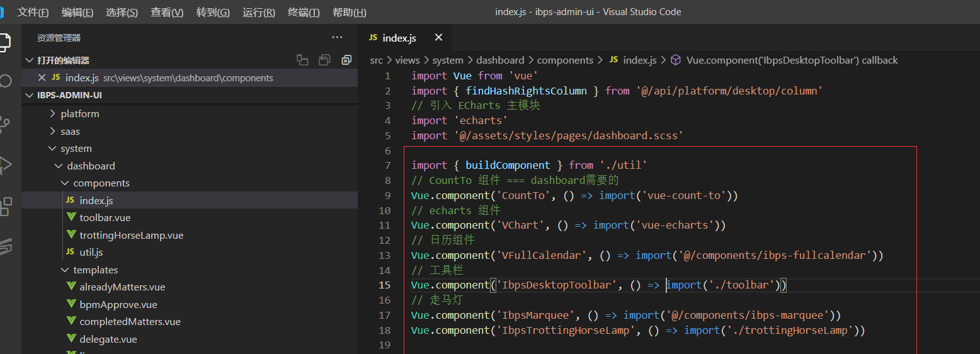Screen dimensions: 980x354
Task: Open the 运行(R) run menu
Action: [x=258, y=13]
